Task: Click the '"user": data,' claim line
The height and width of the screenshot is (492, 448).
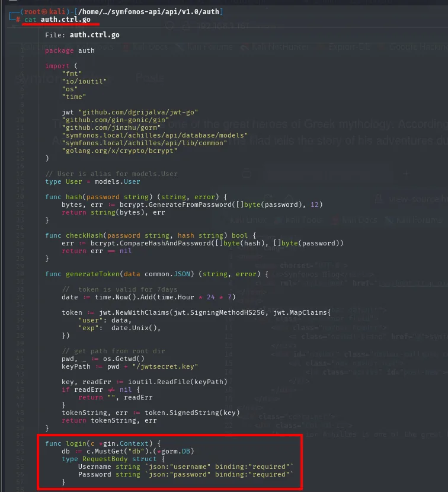Action: pos(105,320)
